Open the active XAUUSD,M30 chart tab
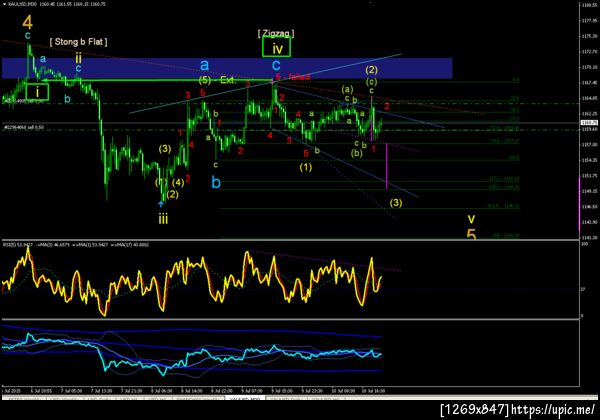 245,399
